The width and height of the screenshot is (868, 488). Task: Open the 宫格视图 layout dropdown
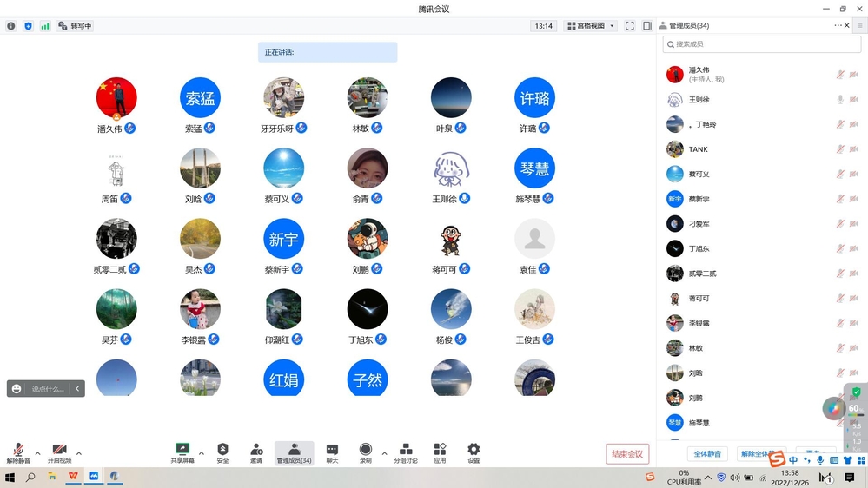[x=590, y=26]
